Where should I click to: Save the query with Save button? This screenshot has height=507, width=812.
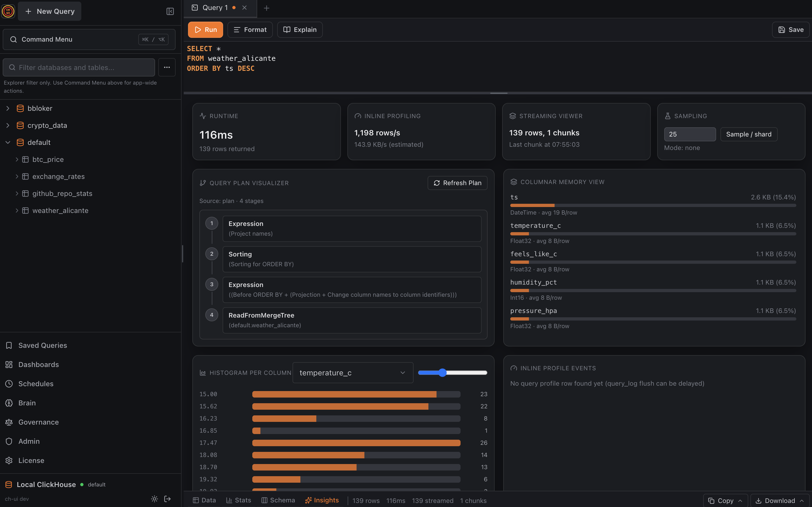[791, 29]
